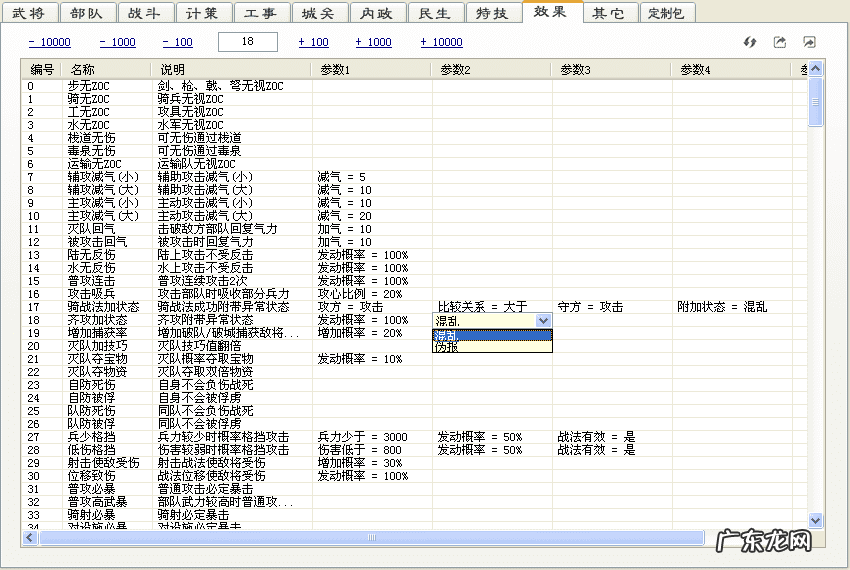This screenshot has height=570, width=850.
Task: Click the refresh arrows icon
Action: click(750, 42)
